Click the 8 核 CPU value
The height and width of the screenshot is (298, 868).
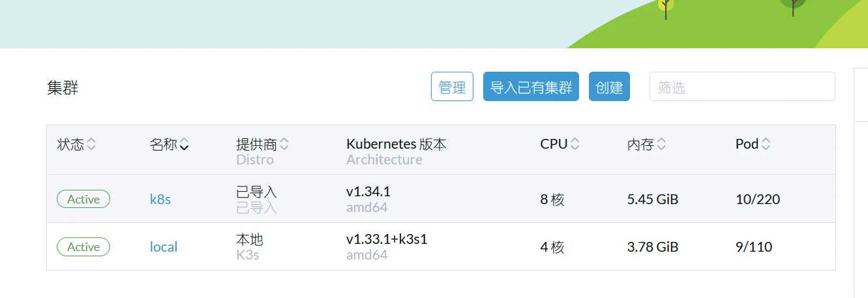552,200
